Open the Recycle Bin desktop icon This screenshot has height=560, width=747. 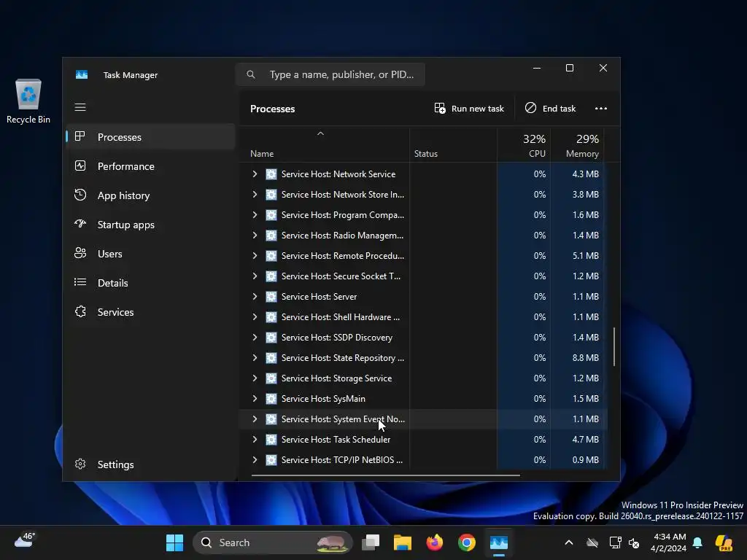28,101
